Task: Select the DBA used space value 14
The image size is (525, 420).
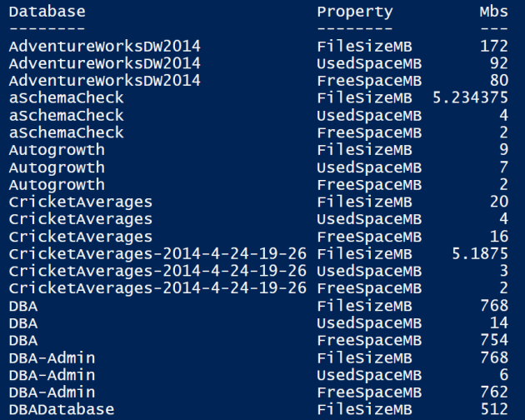Action: [x=498, y=322]
